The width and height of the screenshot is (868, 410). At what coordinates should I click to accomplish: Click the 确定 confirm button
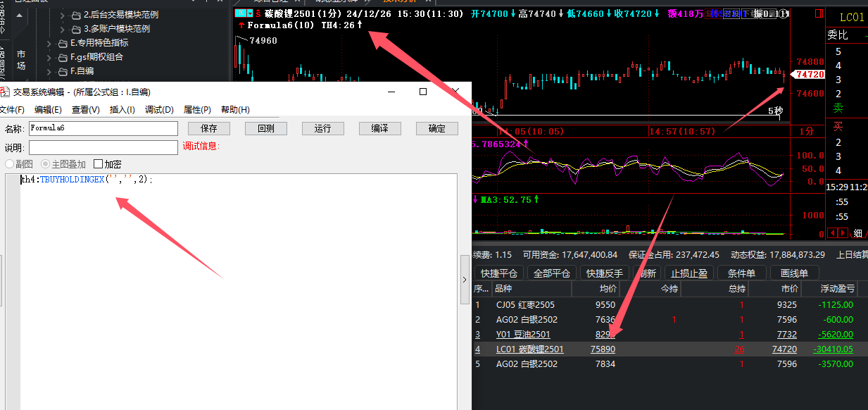[x=437, y=128]
